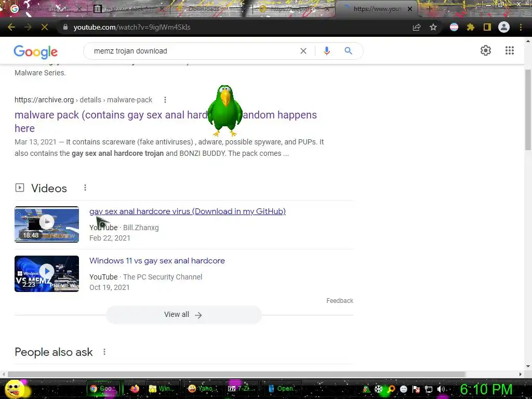Image resolution: width=532 pixels, height=399 pixels.
Task: Open the Google apps grid
Action: pos(510,50)
